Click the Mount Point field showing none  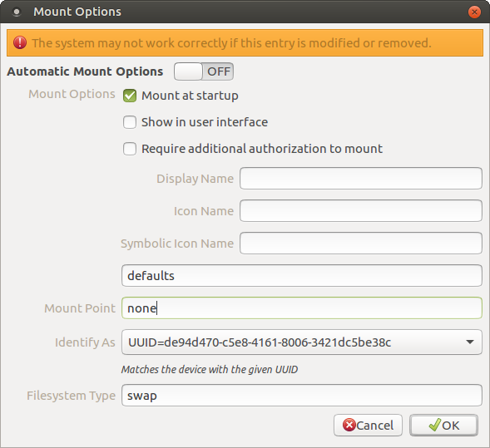click(x=301, y=308)
